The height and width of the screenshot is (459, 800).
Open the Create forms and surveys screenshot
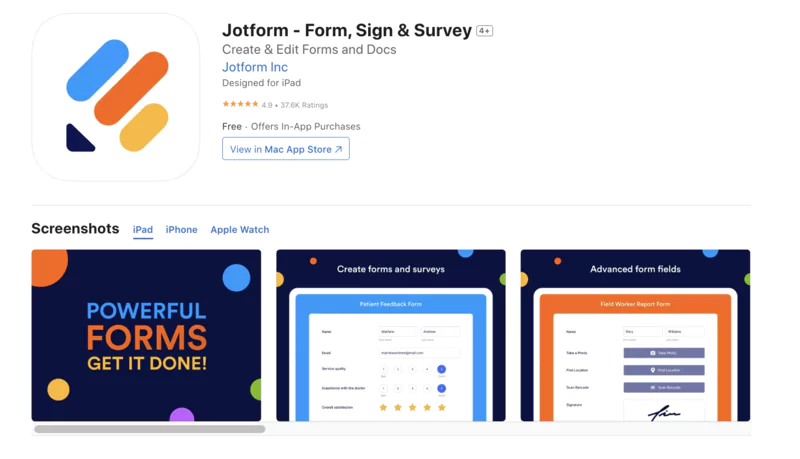coord(391,335)
